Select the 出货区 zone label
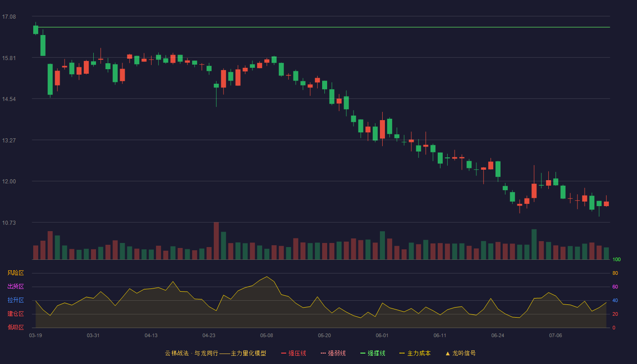This screenshot has width=637, height=364. [x=15, y=287]
